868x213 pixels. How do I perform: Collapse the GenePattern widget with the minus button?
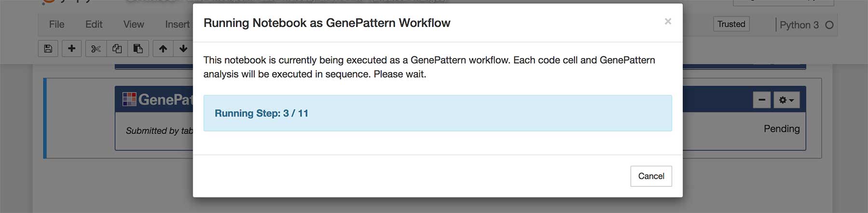(x=762, y=100)
